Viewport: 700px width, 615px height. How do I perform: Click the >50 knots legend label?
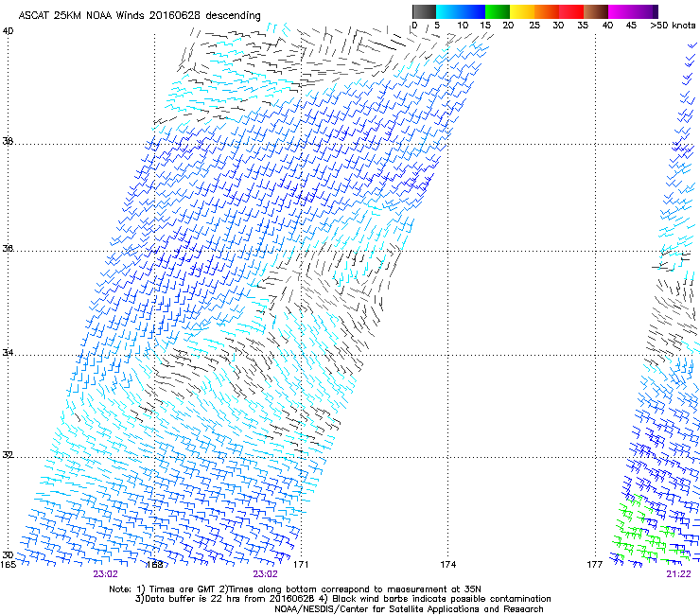pyautogui.click(x=673, y=26)
